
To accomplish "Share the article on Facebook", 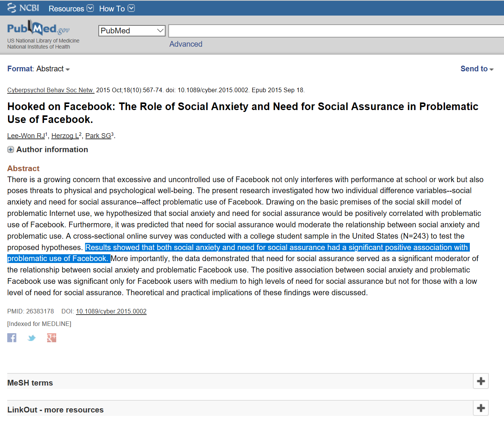I will click(x=12, y=338).
